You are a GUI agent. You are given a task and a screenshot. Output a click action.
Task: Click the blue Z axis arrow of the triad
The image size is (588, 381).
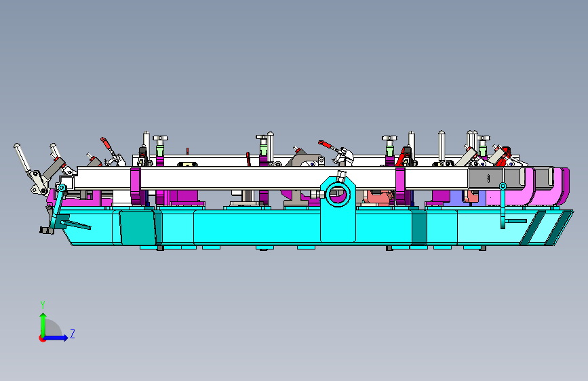tap(56, 338)
